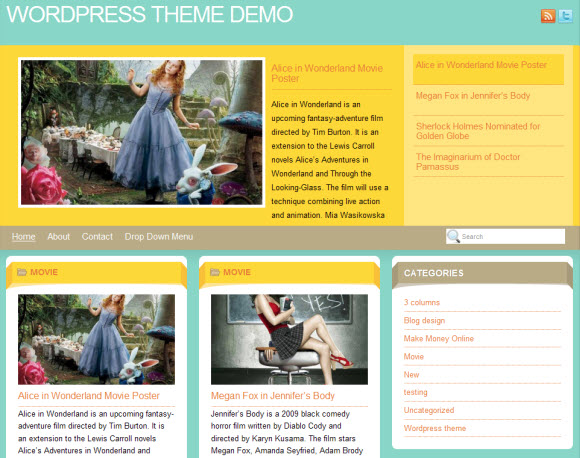Open the testing category
The height and width of the screenshot is (458, 580).
415,392
